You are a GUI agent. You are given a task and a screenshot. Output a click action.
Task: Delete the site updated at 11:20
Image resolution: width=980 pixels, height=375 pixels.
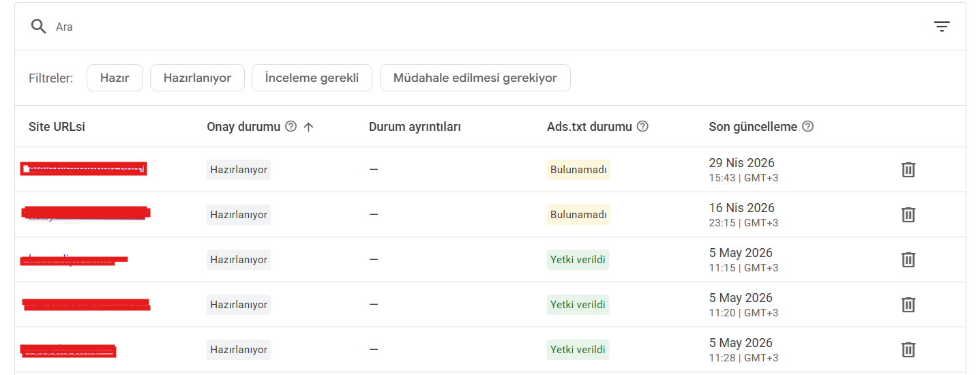908,305
